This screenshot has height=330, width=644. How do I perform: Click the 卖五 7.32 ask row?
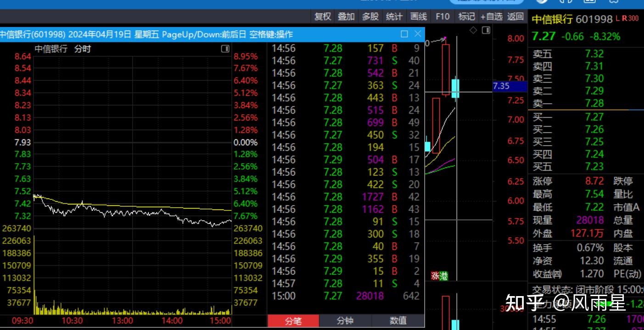coord(586,54)
